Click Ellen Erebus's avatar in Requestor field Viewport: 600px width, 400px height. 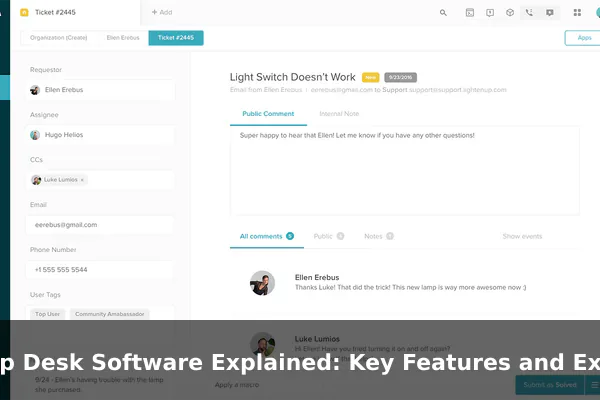pyautogui.click(x=35, y=90)
